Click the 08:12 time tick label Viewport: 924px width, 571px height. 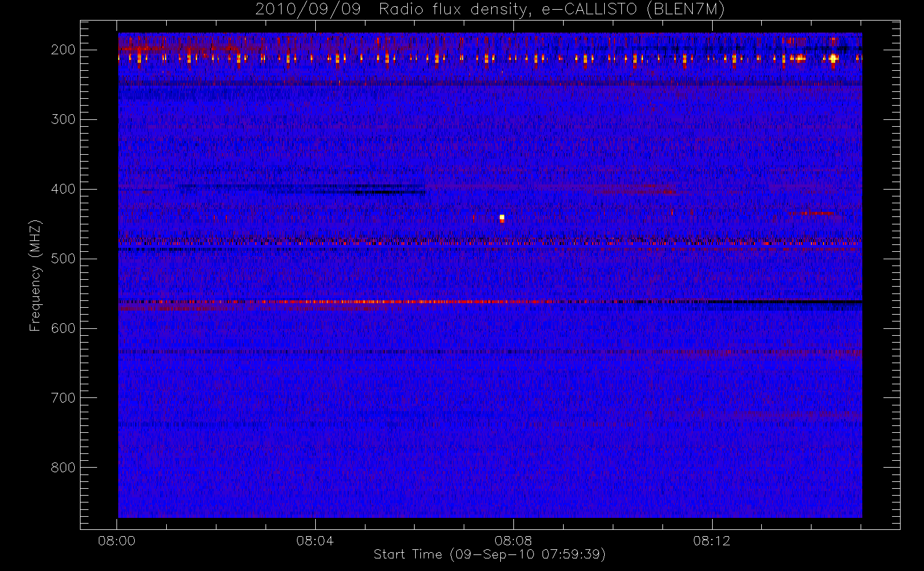712,541
